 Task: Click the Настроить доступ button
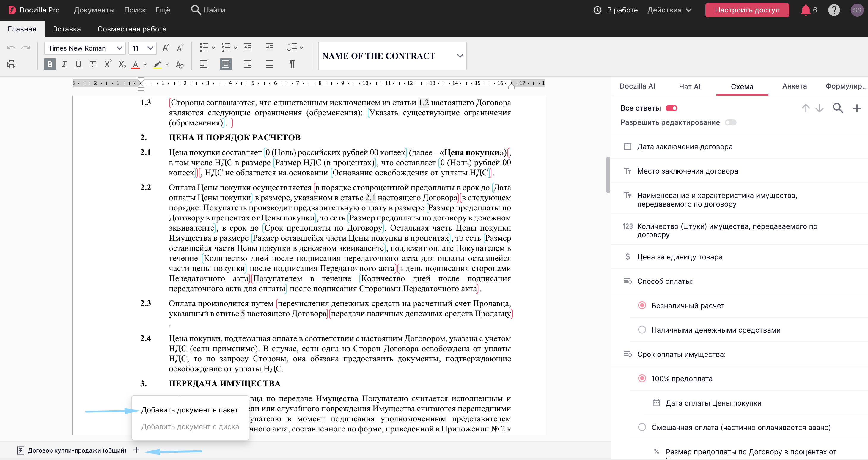(x=747, y=10)
